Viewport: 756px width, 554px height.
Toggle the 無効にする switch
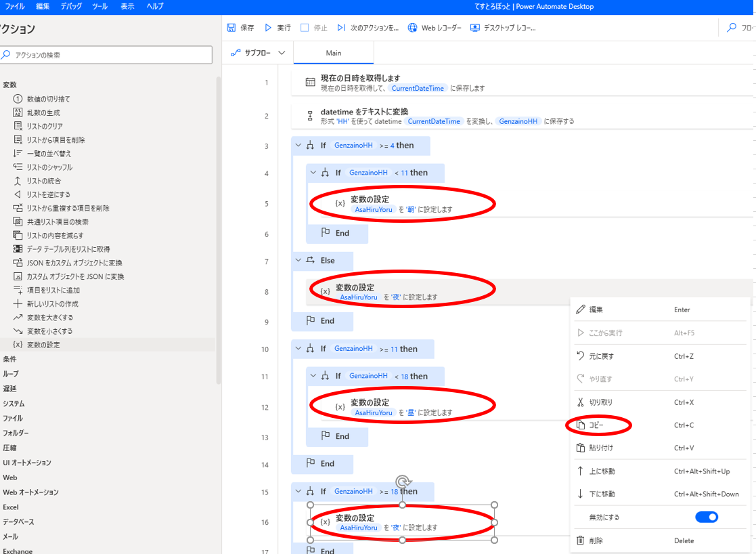tap(706, 517)
